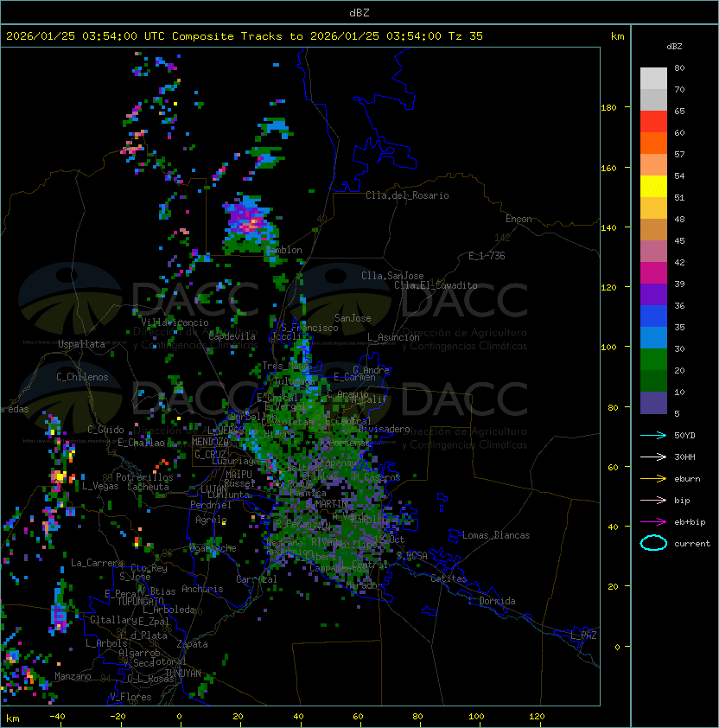The width and height of the screenshot is (719, 728).
Task: Click the yellow eburn arrow in legend
Action: pos(653,479)
